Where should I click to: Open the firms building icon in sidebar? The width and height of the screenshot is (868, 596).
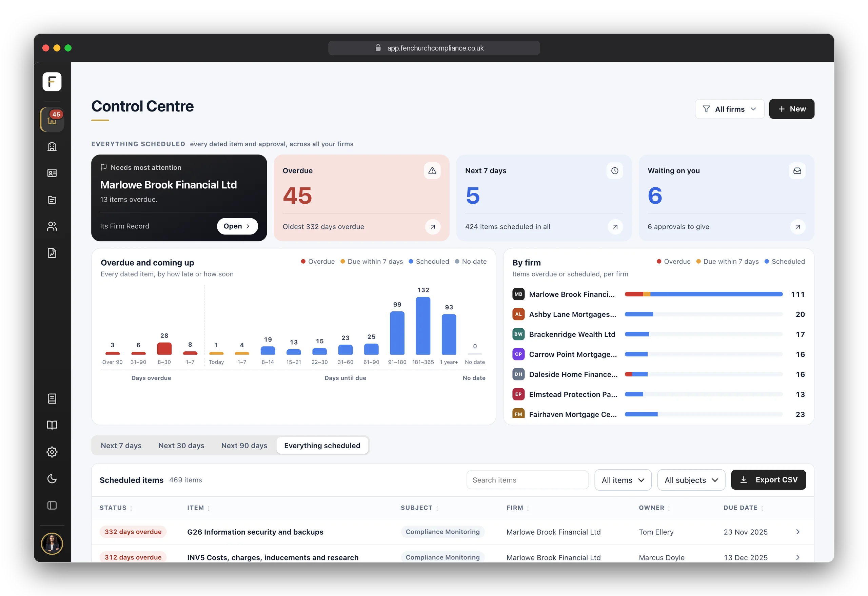coord(52,146)
